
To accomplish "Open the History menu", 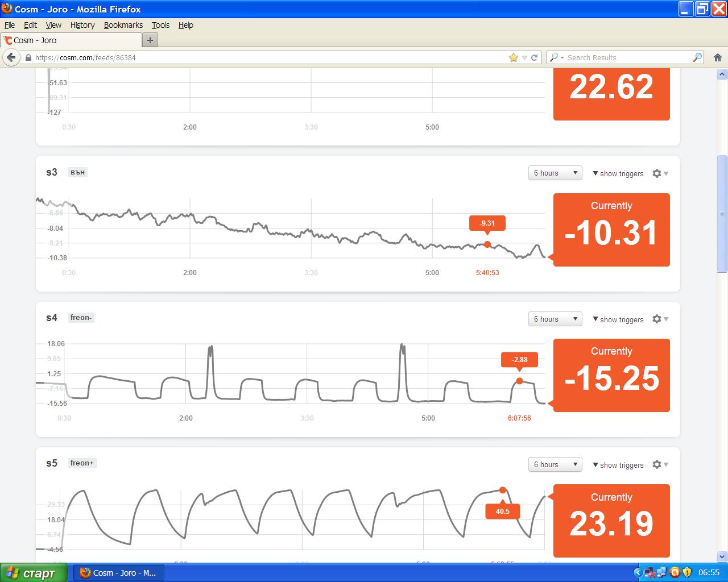I will [x=82, y=25].
